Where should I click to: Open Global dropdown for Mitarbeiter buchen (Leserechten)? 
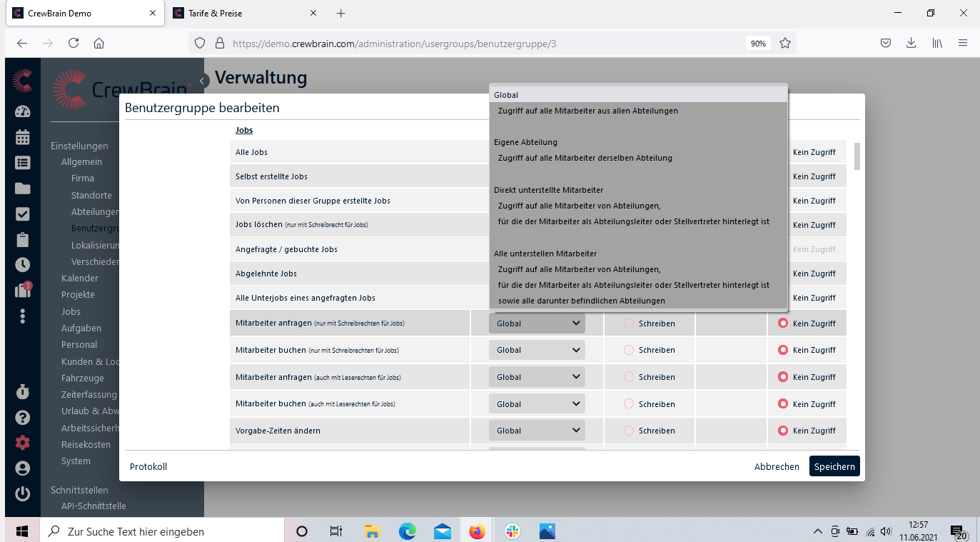[x=537, y=404]
